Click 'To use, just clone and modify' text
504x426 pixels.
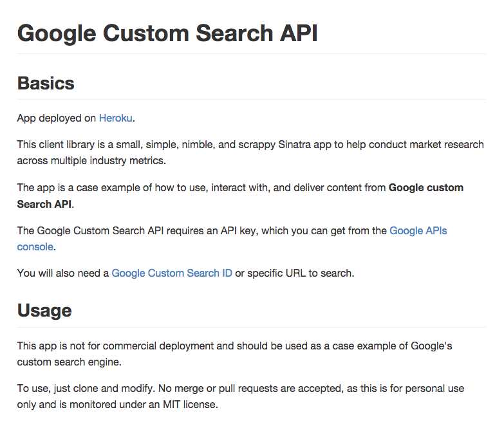coord(86,389)
